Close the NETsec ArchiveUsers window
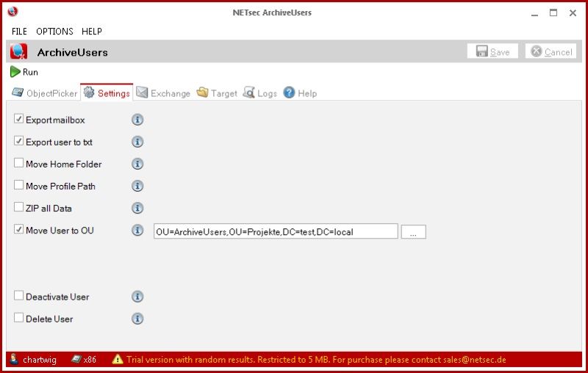 573,13
